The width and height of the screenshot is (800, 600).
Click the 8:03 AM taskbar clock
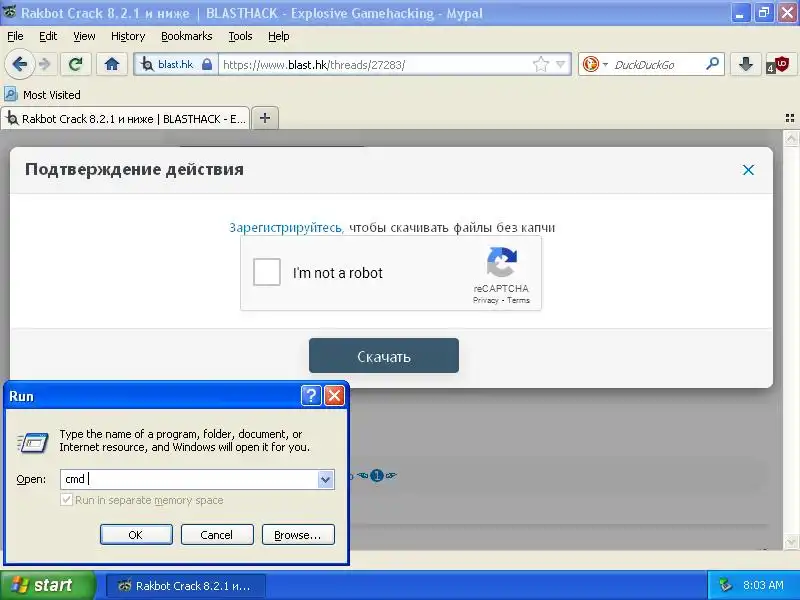pyautogui.click(x=763, y=585)
